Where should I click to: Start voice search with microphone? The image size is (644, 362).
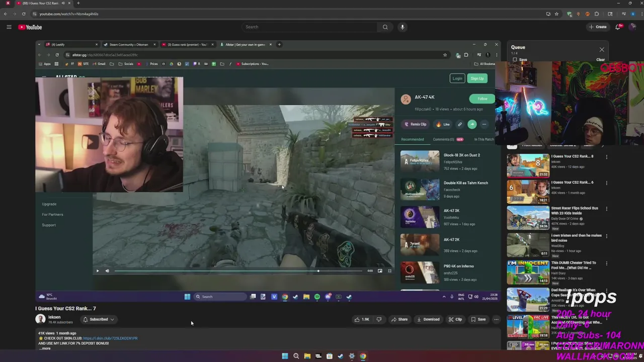click(402, 27)
